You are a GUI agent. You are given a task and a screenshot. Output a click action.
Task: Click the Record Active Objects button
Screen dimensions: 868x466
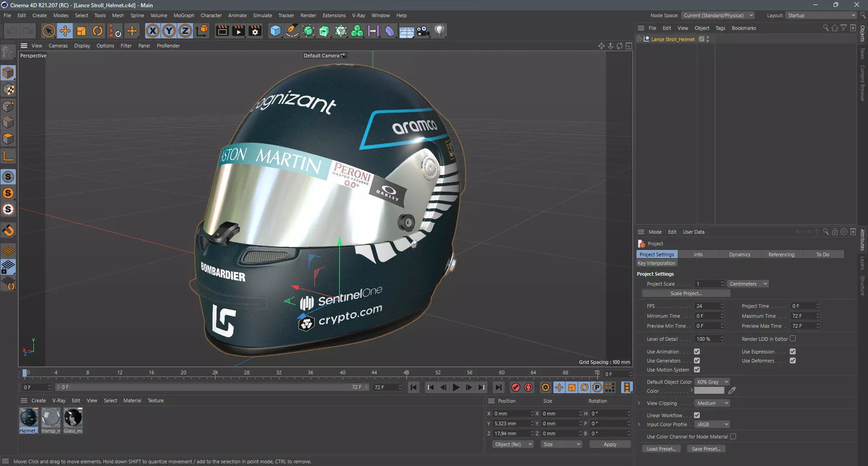(515, 387)
